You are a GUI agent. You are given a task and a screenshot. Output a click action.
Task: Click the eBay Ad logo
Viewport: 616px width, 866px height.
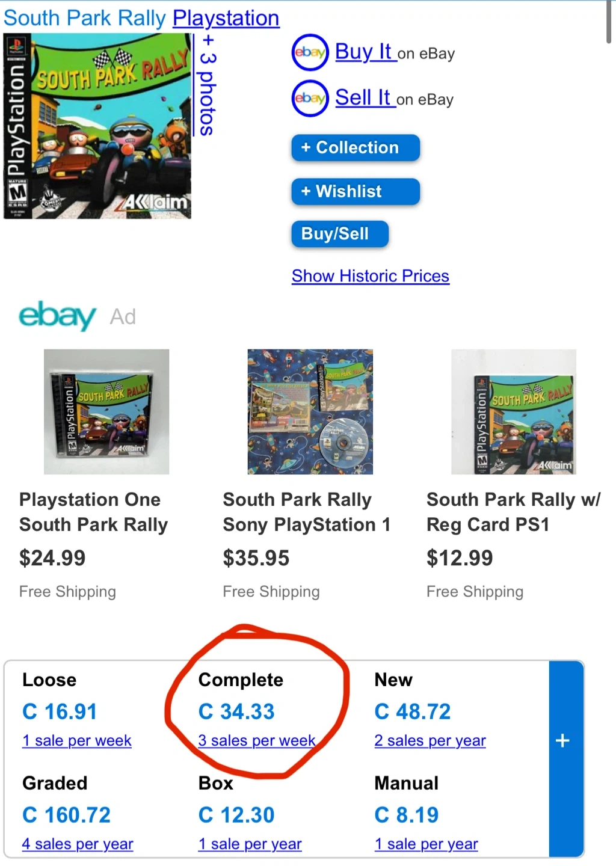click(58, 315)
